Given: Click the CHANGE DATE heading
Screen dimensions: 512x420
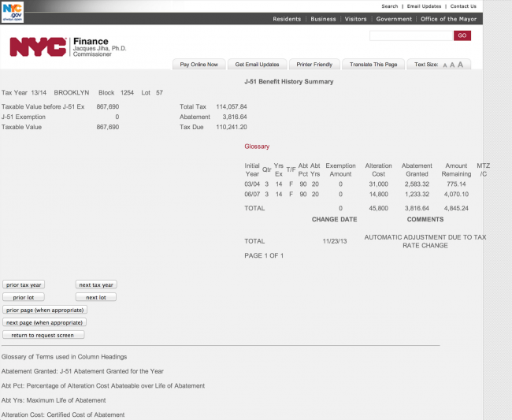Looking at the screenshot, I should pos(334,219).
